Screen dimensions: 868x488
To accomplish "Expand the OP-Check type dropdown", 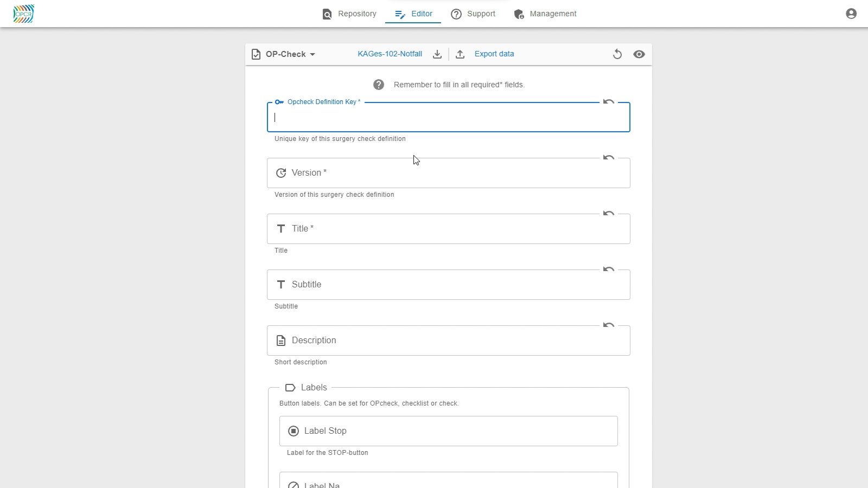I will click(x=290, y=54).
